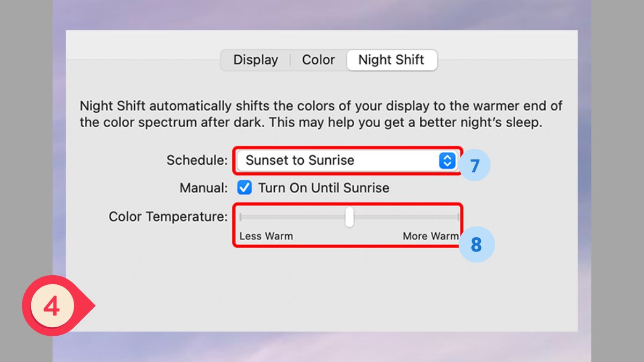Click the blue up-down arrows icon in Schedule
Image resolution: width=644 pixels, height=362 pixels.
(x=447, y=160)
